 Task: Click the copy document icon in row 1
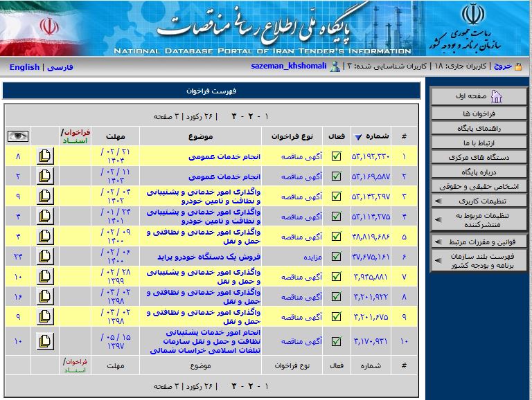point(45,156)
